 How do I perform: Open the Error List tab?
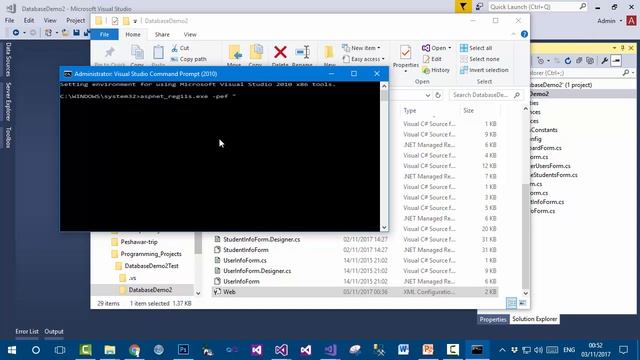(x=27, y=331)
